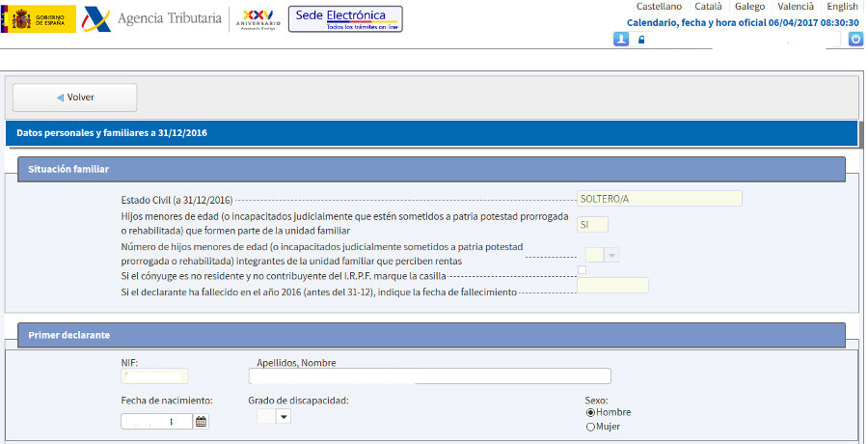868x444 pixels.
Task: Click the Estado Civil field
Action: click(659, 199)
